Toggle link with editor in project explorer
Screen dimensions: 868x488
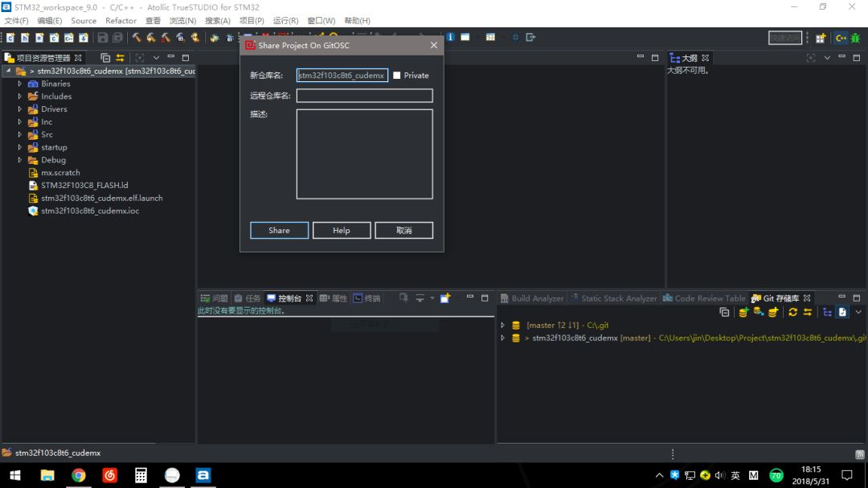[120, 58]
